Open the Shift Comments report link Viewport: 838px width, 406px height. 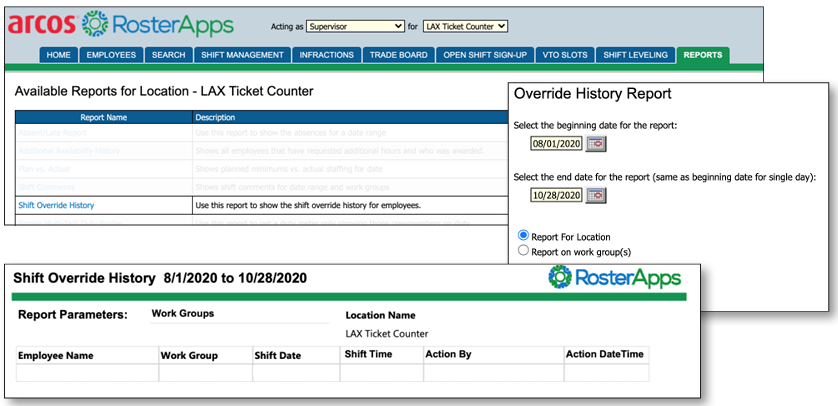click(x=46, y=187)
